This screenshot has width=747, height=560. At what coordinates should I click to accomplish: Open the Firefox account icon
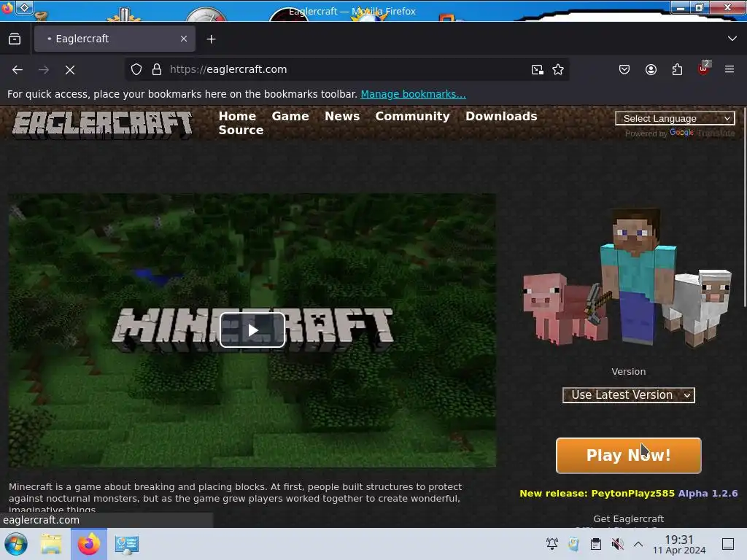(651, 69)
